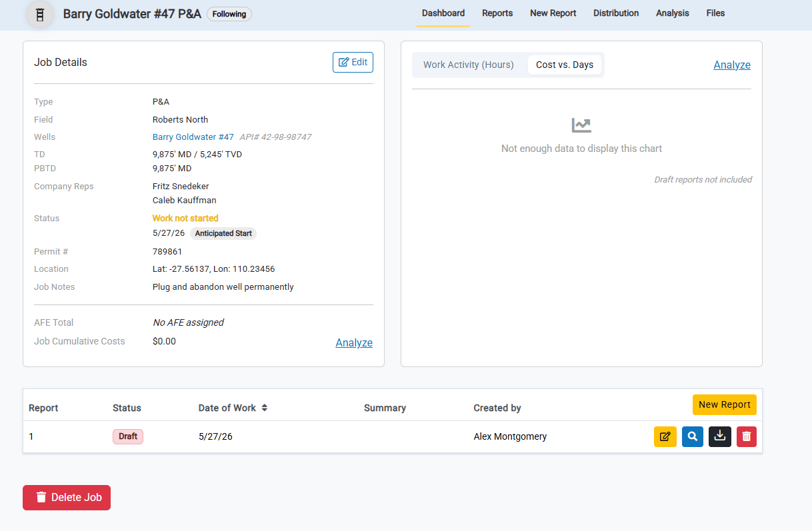The width and height of the screenshot is (812, 531).
Task: Click the Created by column header
Action: [x=497, y=408]
